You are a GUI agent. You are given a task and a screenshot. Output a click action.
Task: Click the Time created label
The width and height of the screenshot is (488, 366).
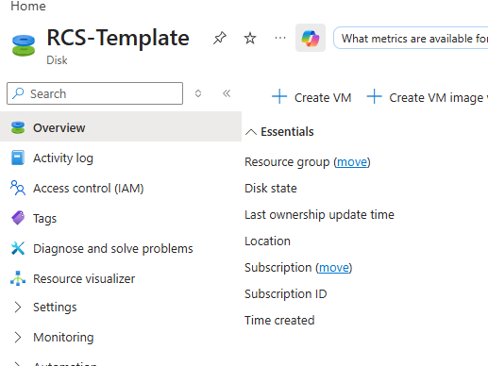click(279, 320)
